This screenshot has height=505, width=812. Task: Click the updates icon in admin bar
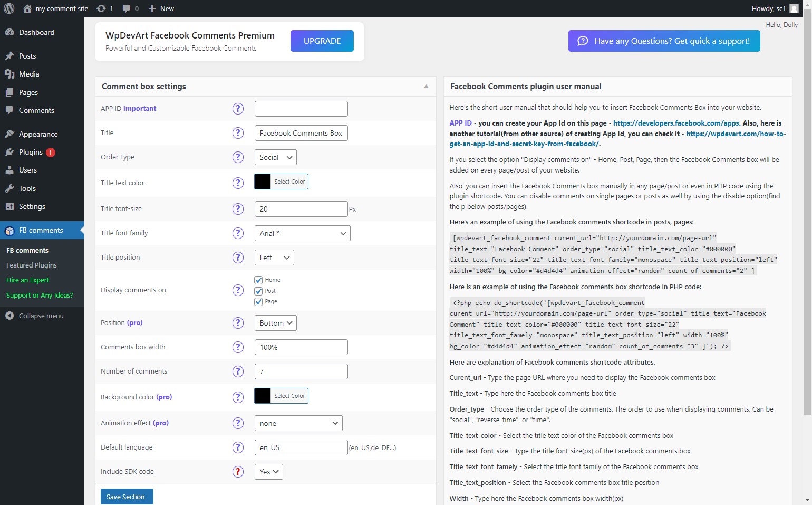coord(101,8)
